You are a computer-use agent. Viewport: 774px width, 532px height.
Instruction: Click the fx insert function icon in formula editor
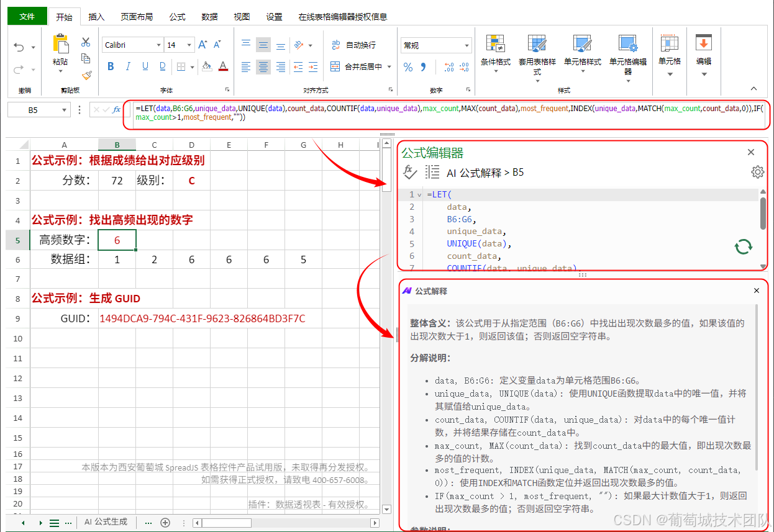tap(409, 172)
